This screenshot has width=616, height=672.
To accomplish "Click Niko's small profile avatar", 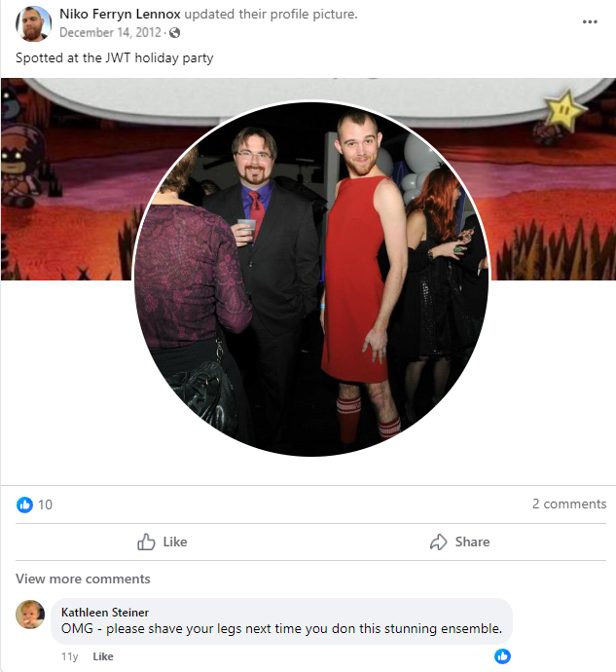I will coord(33,23).
